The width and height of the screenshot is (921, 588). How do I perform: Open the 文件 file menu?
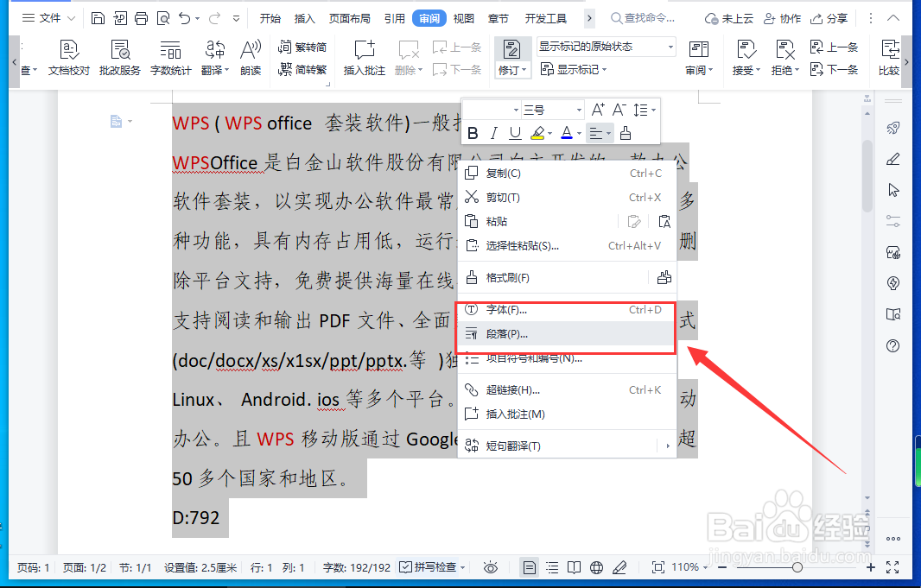(x=48, y=18)
